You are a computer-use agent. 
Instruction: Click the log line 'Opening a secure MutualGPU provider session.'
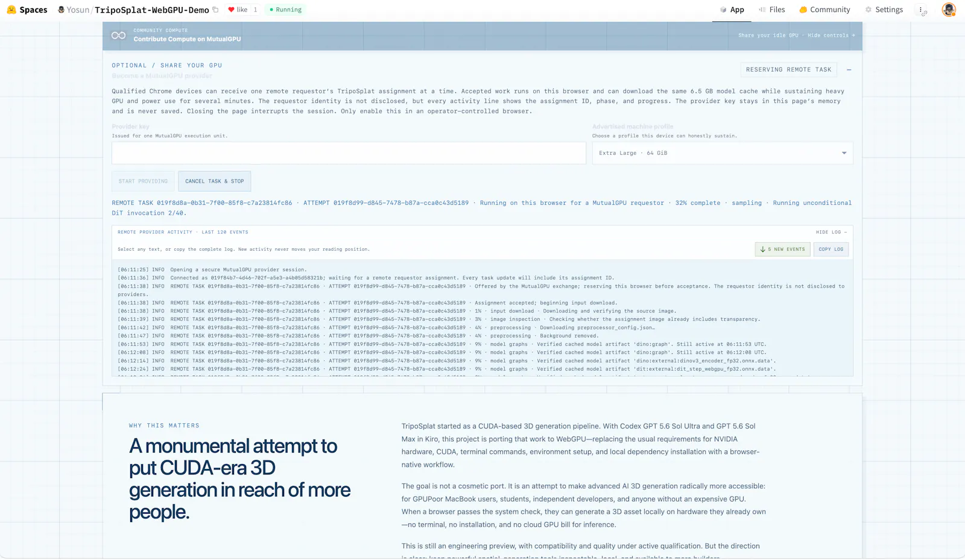239,270
